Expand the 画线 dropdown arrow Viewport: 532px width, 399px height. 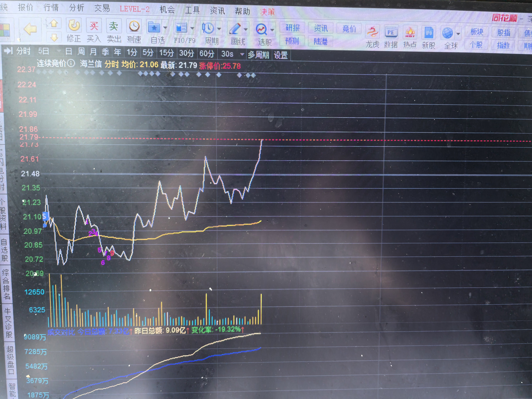click(x=246, y=29)
